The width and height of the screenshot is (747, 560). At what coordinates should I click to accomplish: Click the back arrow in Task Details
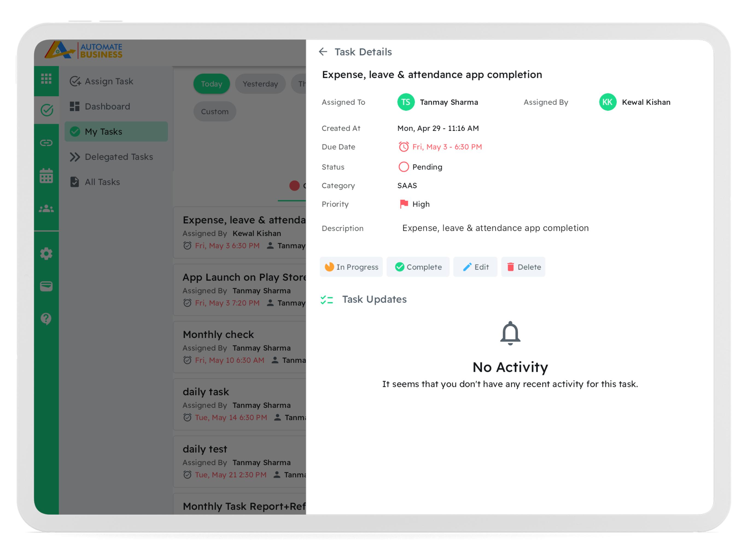pos(323,52)
